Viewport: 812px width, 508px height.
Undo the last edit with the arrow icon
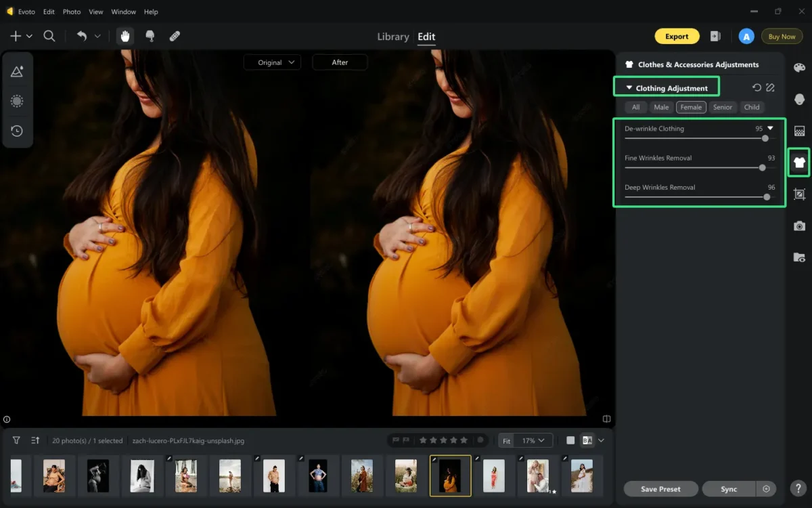click(82, 37)
